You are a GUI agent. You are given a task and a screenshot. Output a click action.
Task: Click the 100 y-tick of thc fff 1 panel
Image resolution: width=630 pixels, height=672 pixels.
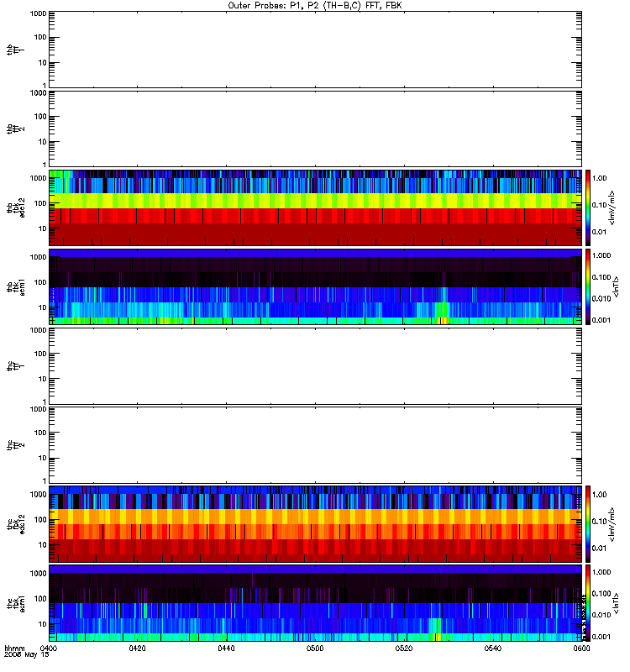click(40, 354)
